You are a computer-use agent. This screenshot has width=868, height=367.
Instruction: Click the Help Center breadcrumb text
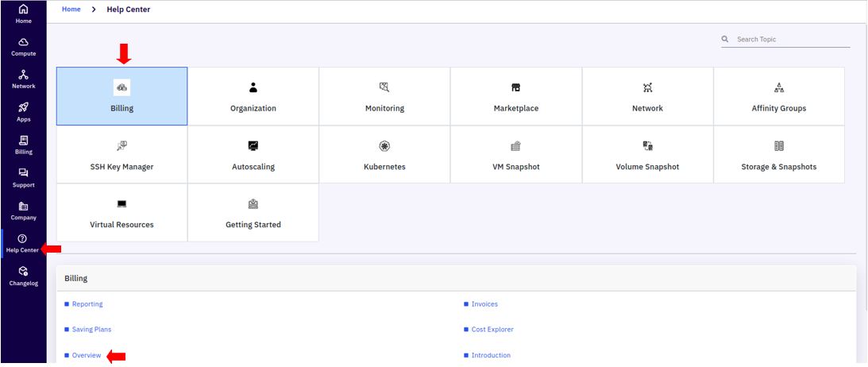pyautogui.click(x=129, y=10)
